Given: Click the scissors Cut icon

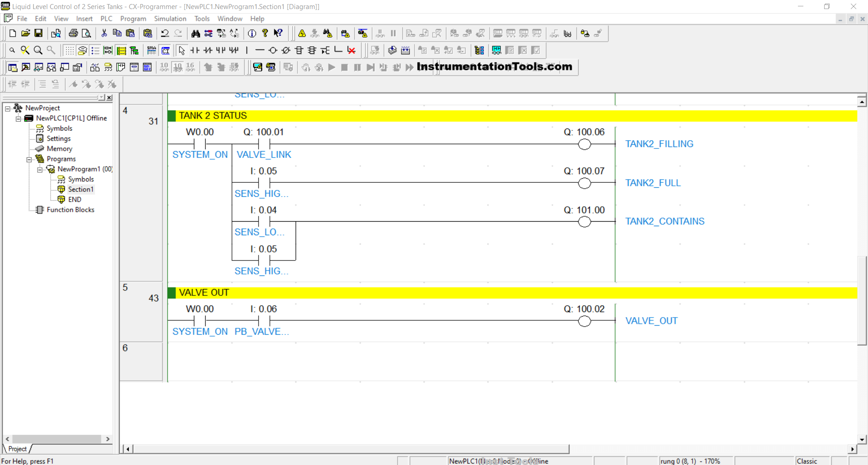Looking at the screenshot, I should (x=104, y=33).
